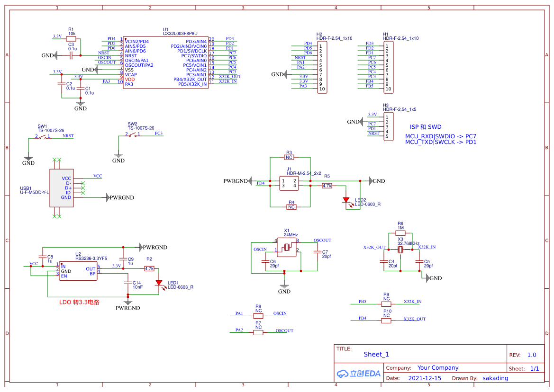Select the R6 1M resistor symbol

tap(400, 233)
